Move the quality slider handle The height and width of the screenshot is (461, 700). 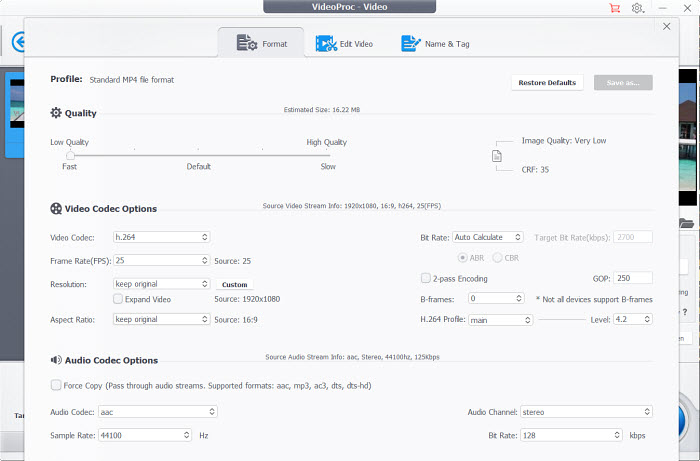[70, 155]
